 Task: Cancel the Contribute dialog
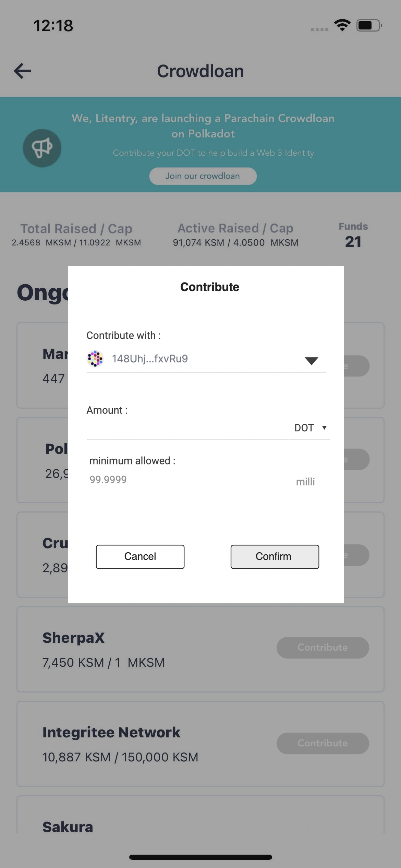(139, 556)
